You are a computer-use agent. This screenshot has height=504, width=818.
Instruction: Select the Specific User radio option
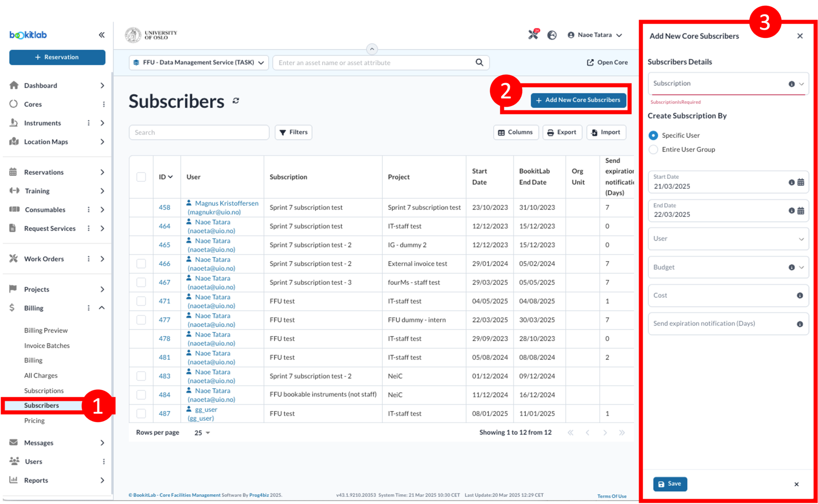tap(653, 135)
